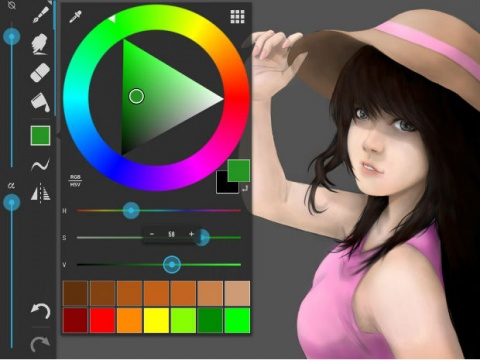Screen dimensions: 480x360
Task: Pick the third brown-orange palette swatch
Action: (129, 293)
